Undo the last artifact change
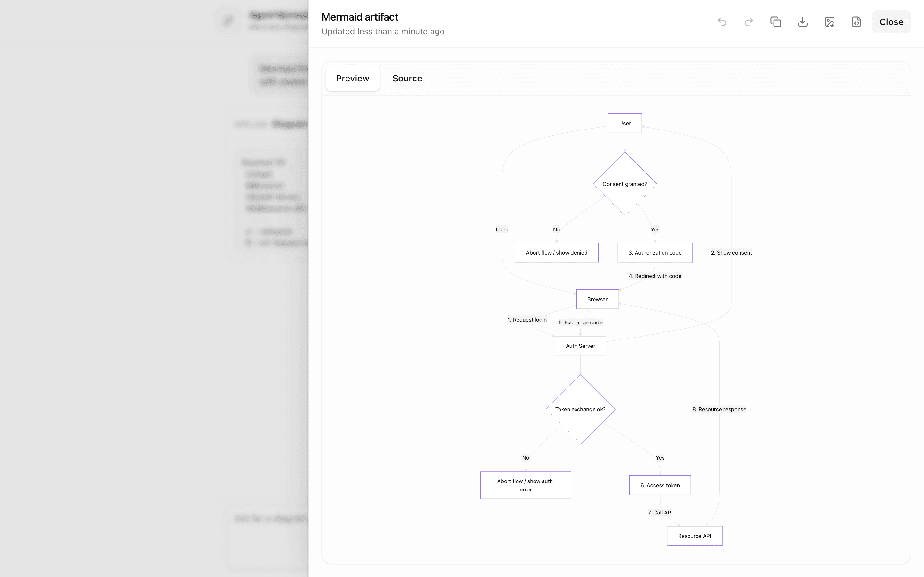 (722, 22)
